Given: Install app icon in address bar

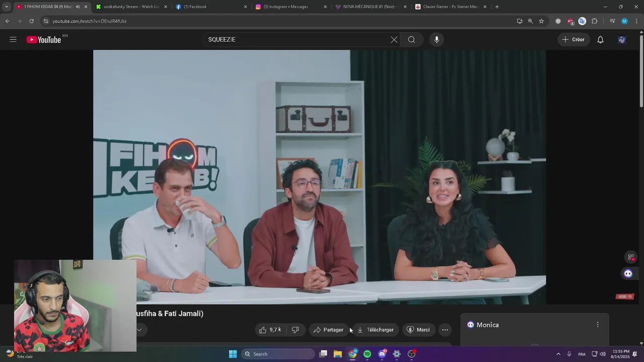Looking at the screenshot, I should pos(520,21).
